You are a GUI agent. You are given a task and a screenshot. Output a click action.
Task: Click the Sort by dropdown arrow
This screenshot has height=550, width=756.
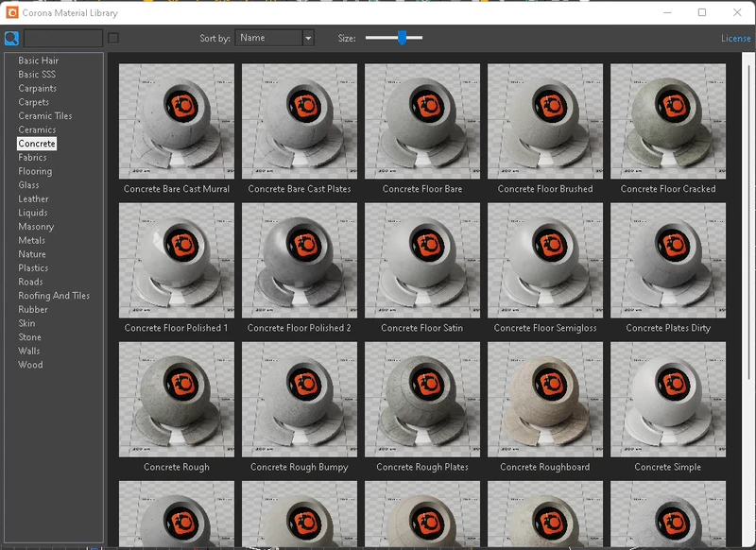(308, 38)
